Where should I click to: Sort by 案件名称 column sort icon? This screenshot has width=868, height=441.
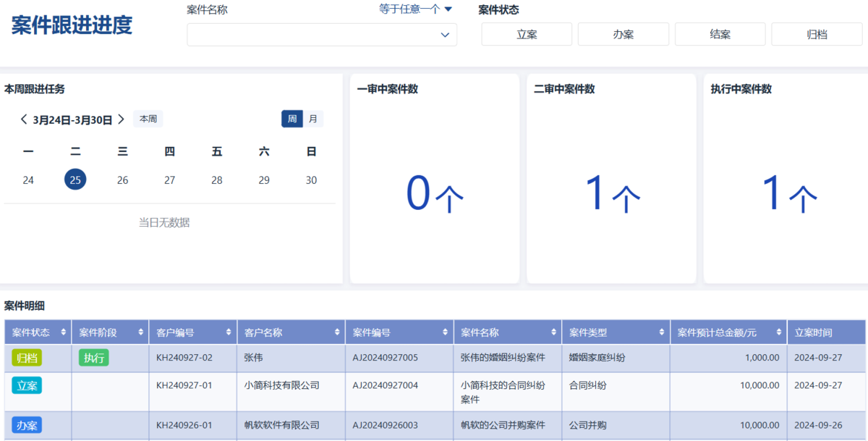pyautogui.click(x=554, y=333)
